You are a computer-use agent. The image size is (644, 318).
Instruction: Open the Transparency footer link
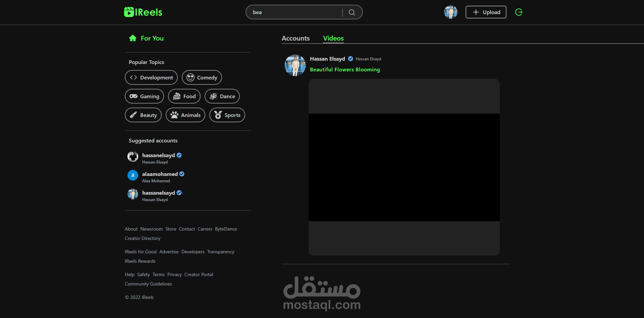pyautogui.click(x=221, y=252)
